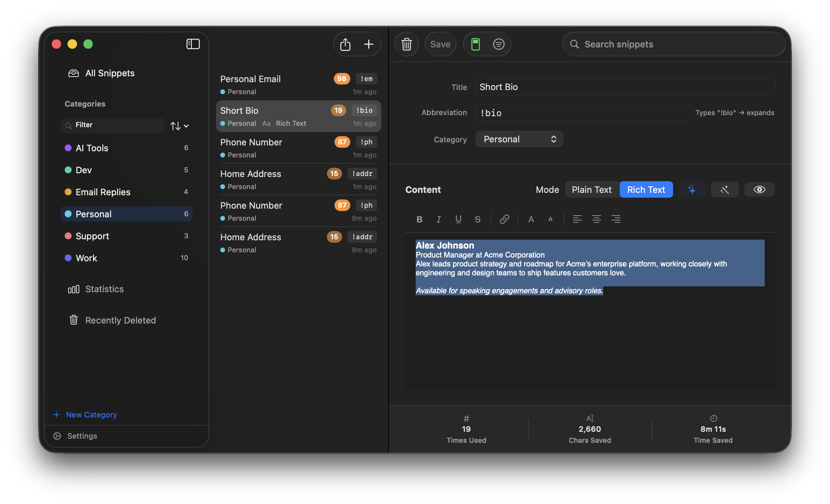Select the Work category
The width and height of the screenshot is (830, 504).
(126, 258)
